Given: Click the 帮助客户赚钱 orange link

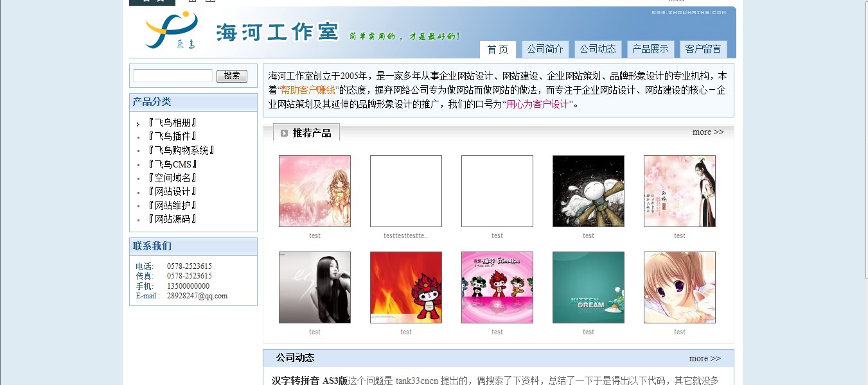Looking at the screenshot, I should 308,90.
